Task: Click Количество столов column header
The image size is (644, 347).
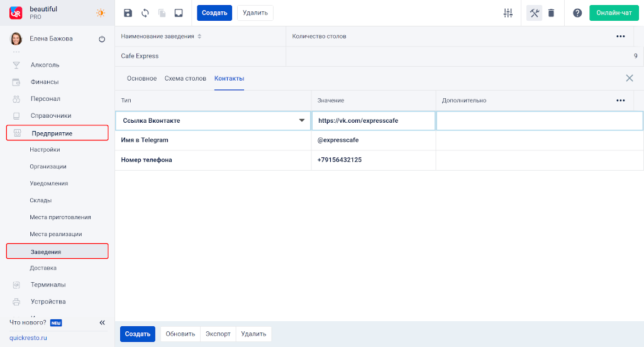Action: 319,36
